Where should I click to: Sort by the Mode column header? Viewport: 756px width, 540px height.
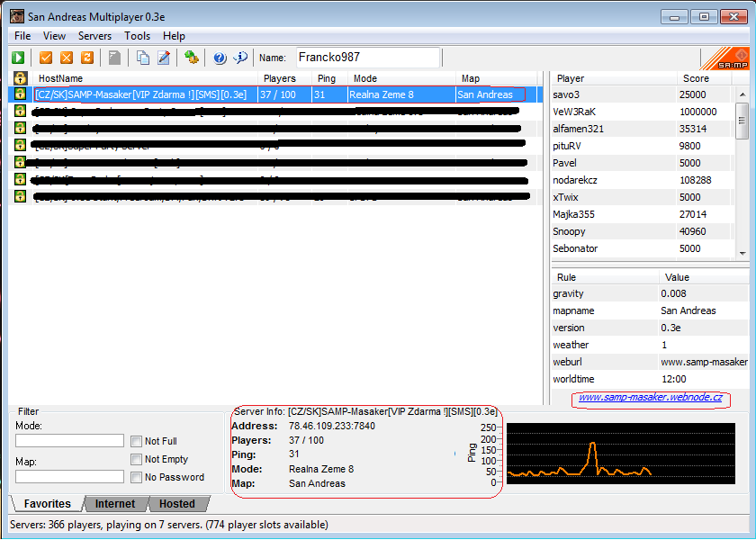tap(401, 78)
